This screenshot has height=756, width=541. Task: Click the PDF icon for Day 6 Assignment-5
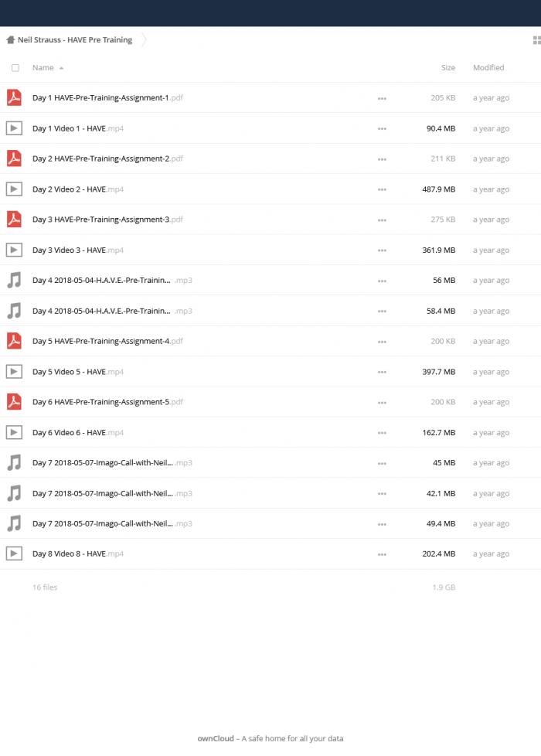point(14,402)
